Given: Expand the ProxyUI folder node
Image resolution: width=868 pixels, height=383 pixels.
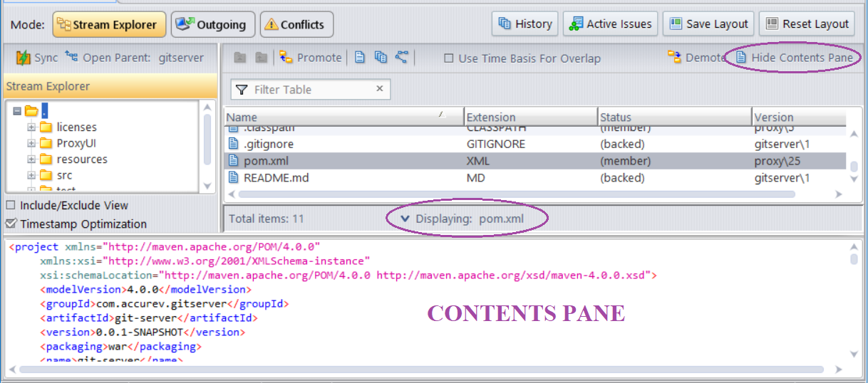Looking at the screenshot, I should tap(31, 143).
